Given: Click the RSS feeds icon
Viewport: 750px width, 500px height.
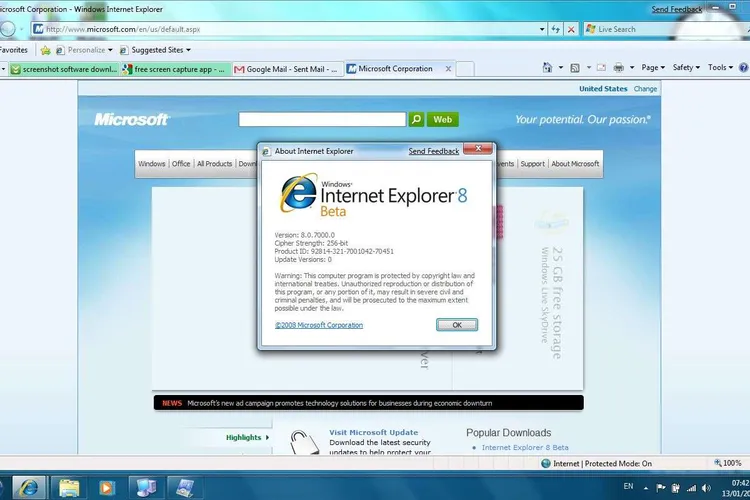Looking at the screenshot, I should tap(575, 68).
